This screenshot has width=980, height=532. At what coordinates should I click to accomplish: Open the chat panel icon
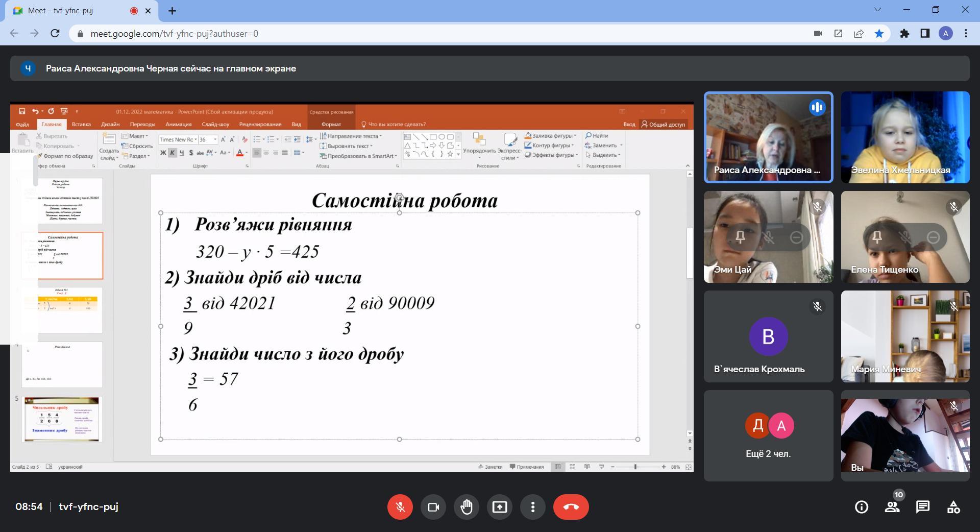(922, 507)
